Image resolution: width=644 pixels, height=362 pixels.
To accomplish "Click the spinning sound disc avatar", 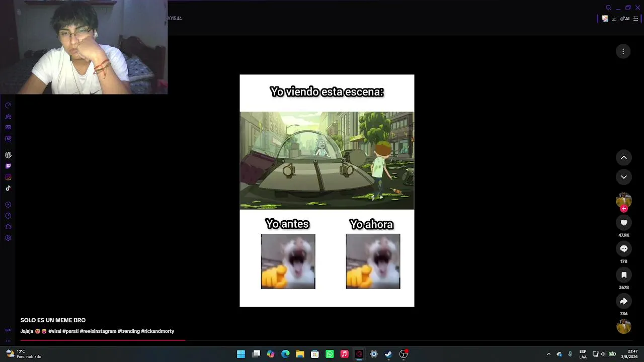I will tap(624, 327).
